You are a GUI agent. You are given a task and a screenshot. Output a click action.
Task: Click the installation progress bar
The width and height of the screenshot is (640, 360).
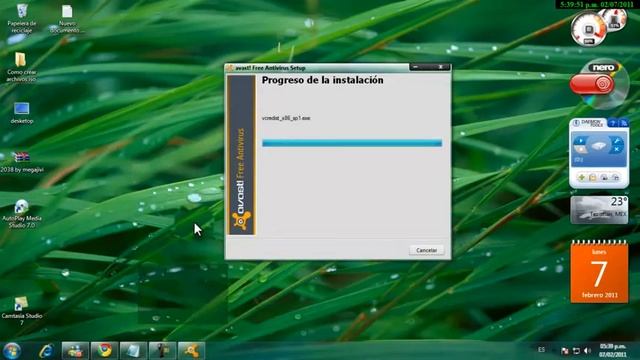click(x=352, y=143)
